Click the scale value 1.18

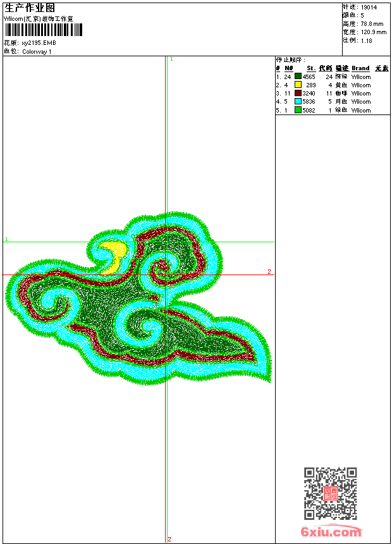[x=366, y=41]
